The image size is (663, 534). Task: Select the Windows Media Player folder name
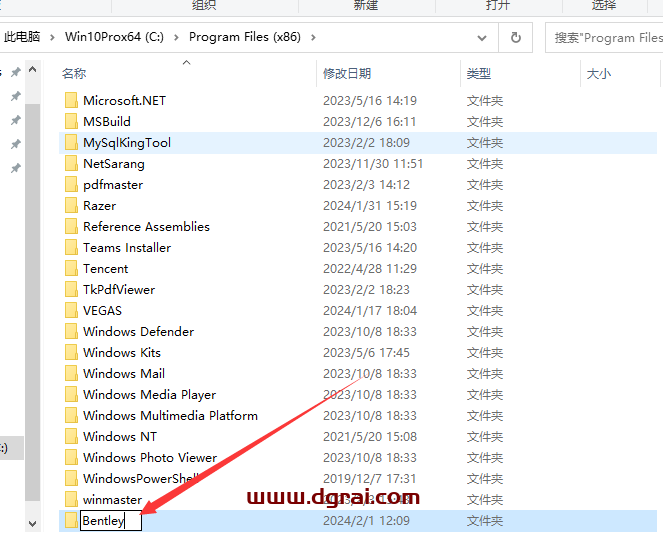coord(149,394)
